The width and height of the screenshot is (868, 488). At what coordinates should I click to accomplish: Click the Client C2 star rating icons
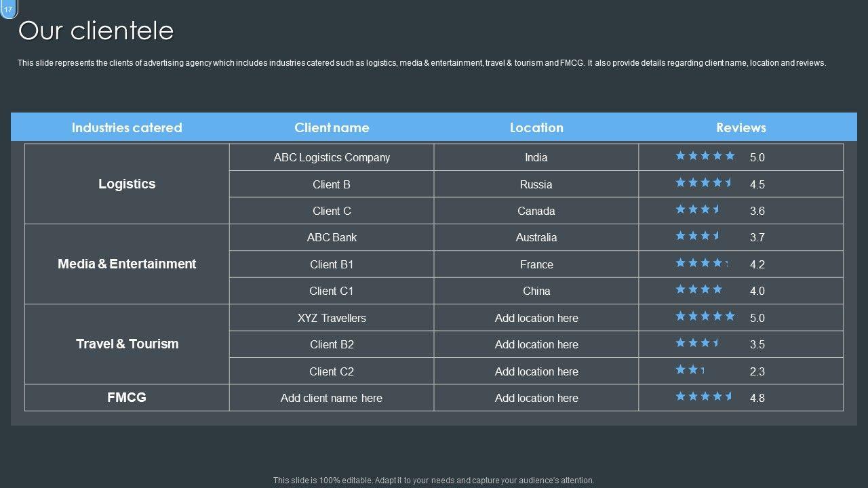point(690,369)
